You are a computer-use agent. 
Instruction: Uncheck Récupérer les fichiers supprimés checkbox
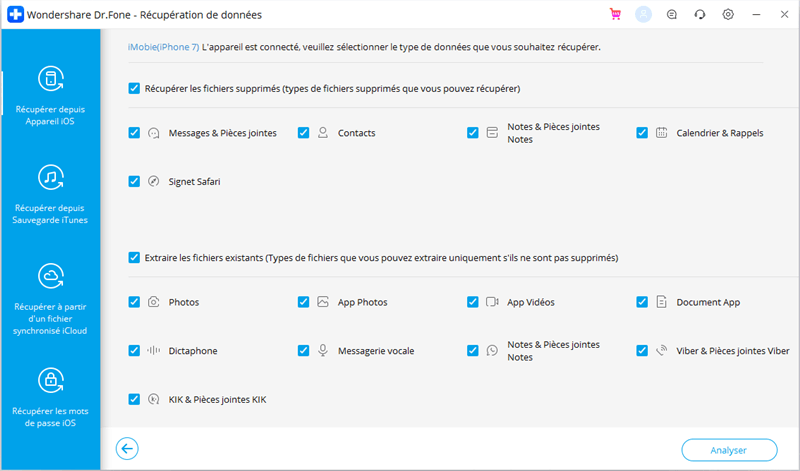coord(134,88)
